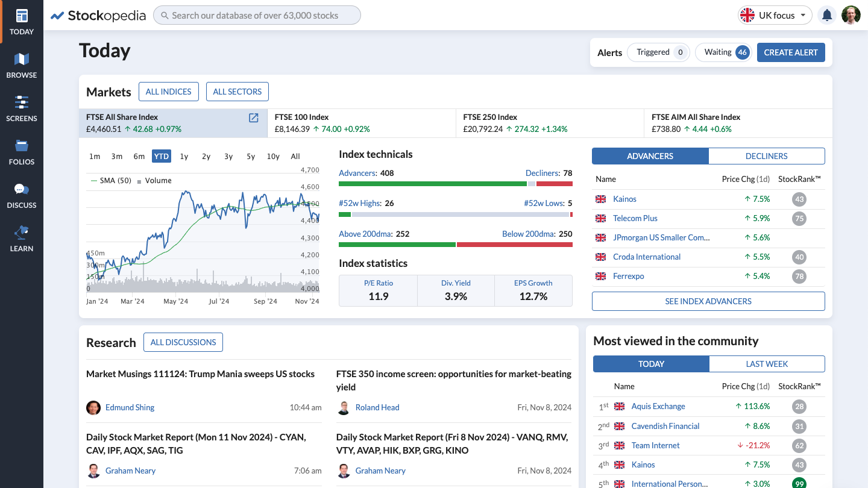Click the UK flag beside Ferrexpo
868x488 pixels.
[600, 276]
